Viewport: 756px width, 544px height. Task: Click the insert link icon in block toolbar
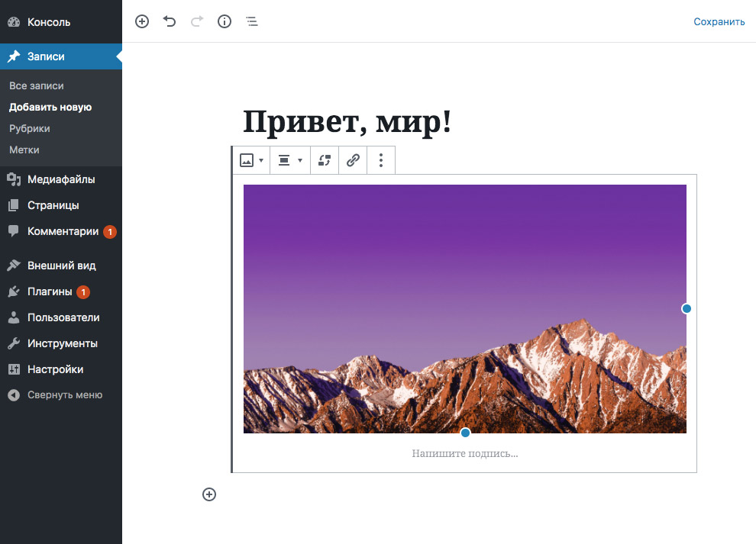(353, 160)
